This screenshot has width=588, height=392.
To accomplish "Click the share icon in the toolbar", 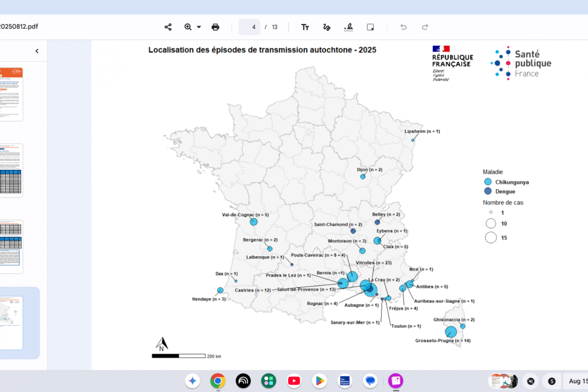I will pos(168,27).
